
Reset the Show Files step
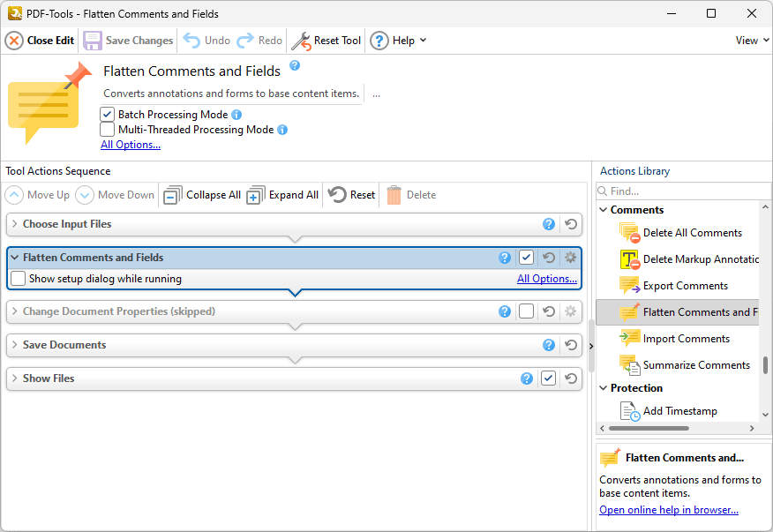(x=571, y=378)
